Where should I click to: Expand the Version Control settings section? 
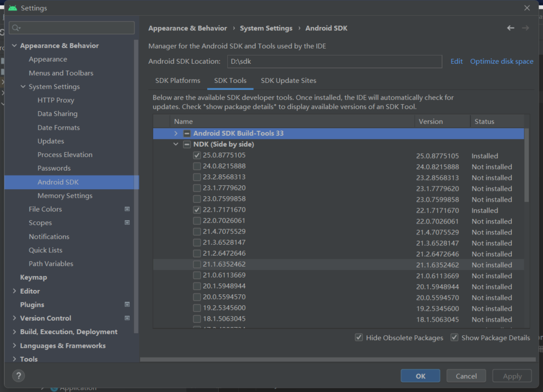pos(14,318)
